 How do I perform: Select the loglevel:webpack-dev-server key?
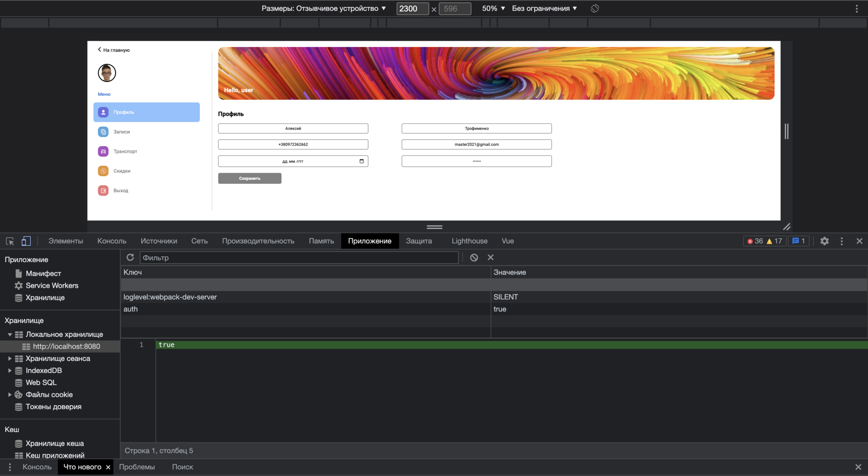306,297
